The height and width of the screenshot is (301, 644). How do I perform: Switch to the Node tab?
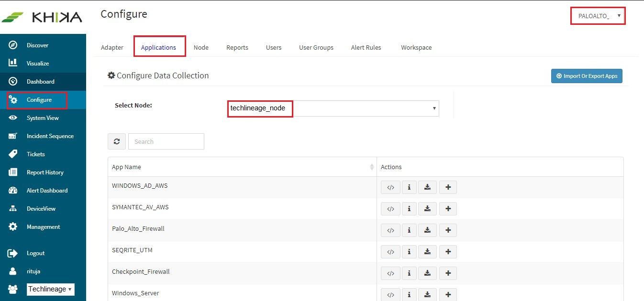(x=201, y=47)
